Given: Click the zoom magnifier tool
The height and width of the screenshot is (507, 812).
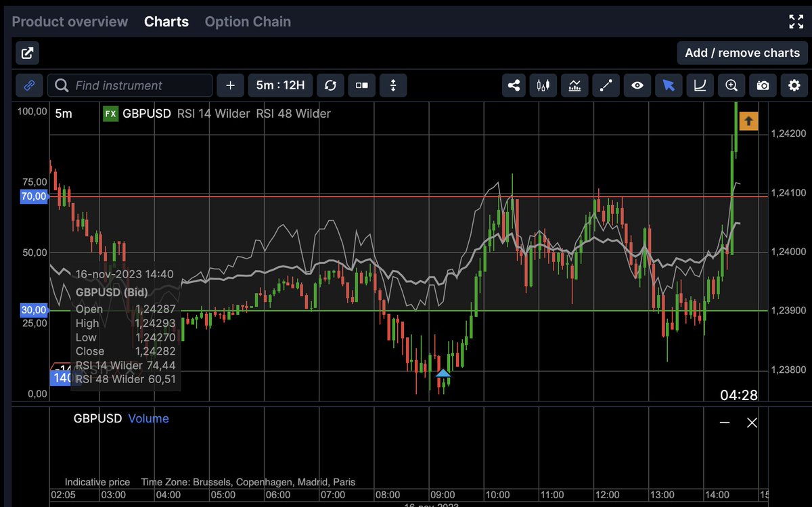Looking at the screenshot, I should (731, 85).
